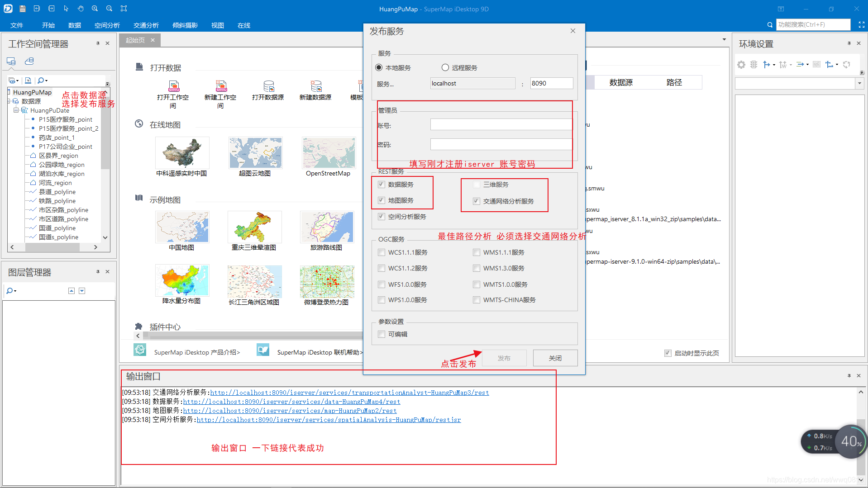
Task: Select the 本地服务 radio button
Action: click(379, 67)
